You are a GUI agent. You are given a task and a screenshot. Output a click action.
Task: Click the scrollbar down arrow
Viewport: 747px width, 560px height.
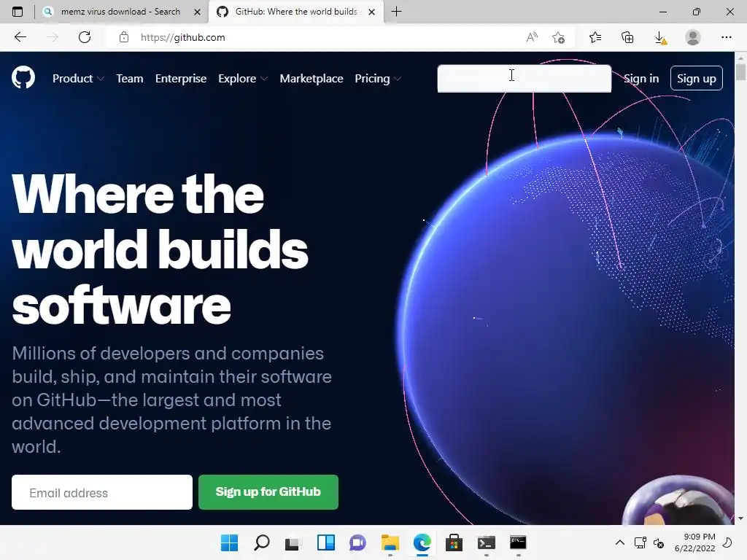click(x=740, y=518)
